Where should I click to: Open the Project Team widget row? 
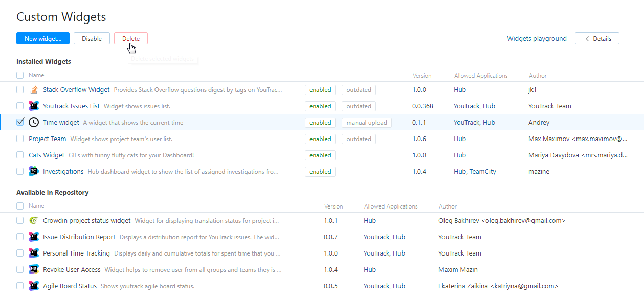(x=48, y=139)
